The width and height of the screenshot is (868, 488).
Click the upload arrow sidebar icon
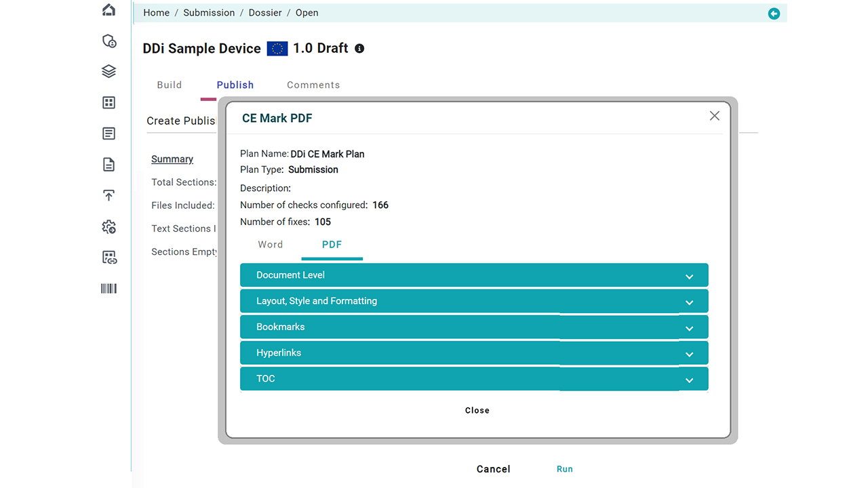(108, 195)
